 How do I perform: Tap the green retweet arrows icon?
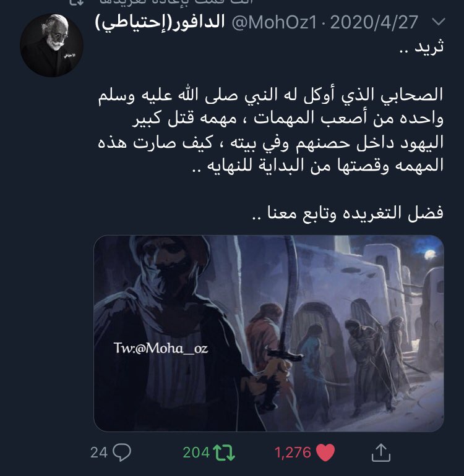click(224, 453)
